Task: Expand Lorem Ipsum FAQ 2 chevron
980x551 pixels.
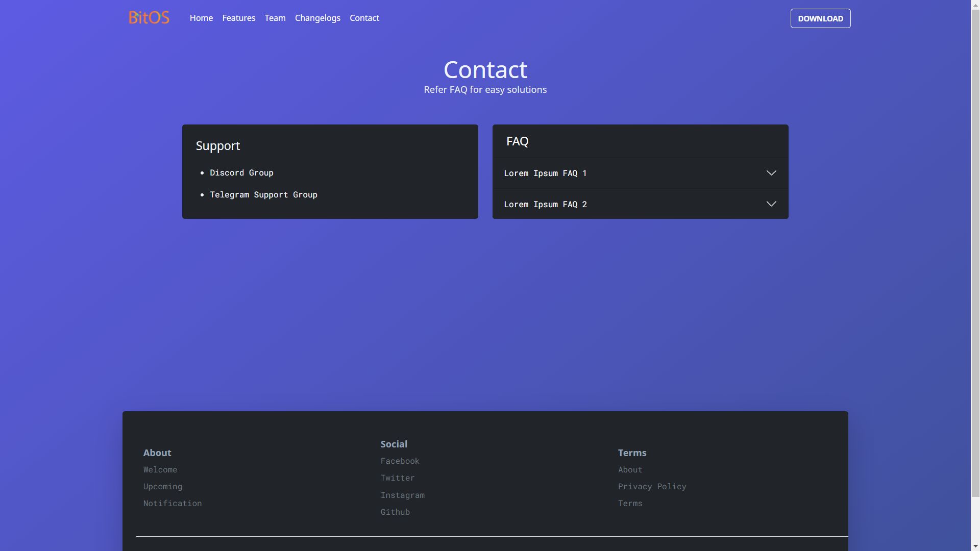Action: pos(771,204)
